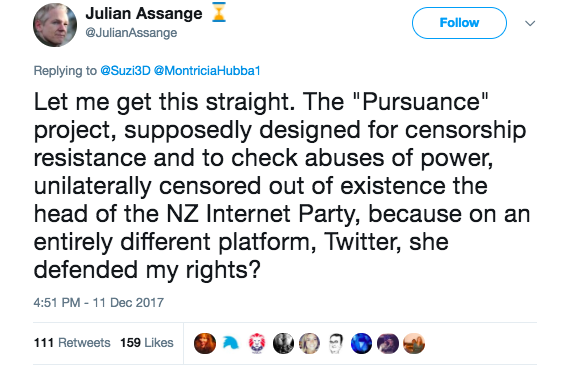Open the last peach-toned liker avatar
The width and height of the screenshot is (573, 372).
[x=414, y=343]
